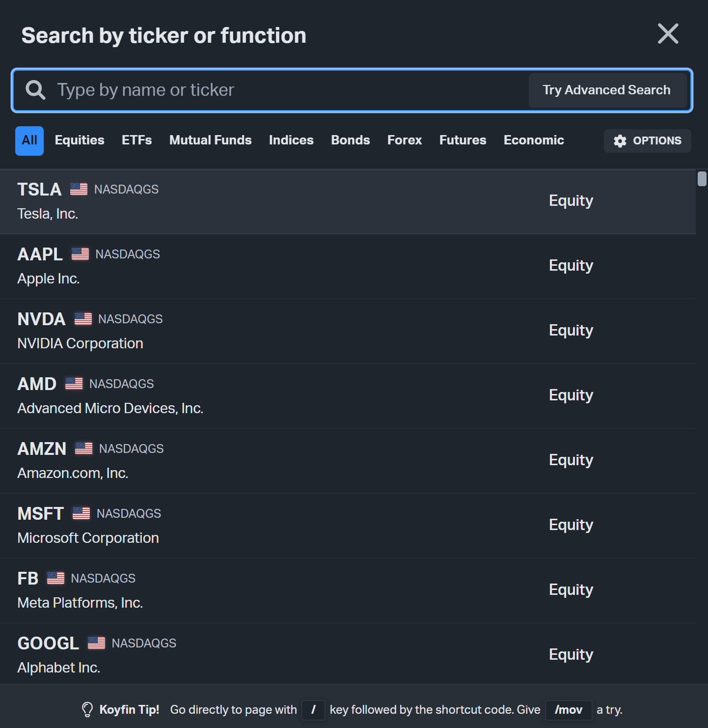Click the US flag beside AAPL
Image resolution: width=708 pixels, height=728 pixels.
[80, 254]
